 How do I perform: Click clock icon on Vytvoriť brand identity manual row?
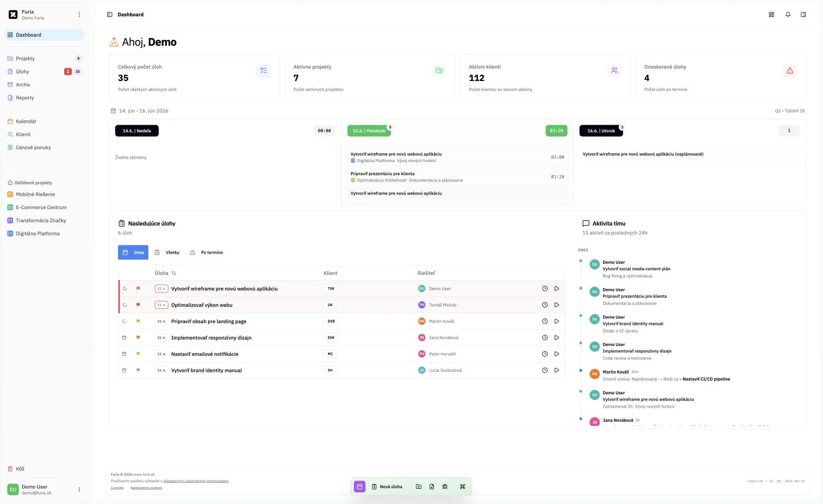(x=545, y=370)
